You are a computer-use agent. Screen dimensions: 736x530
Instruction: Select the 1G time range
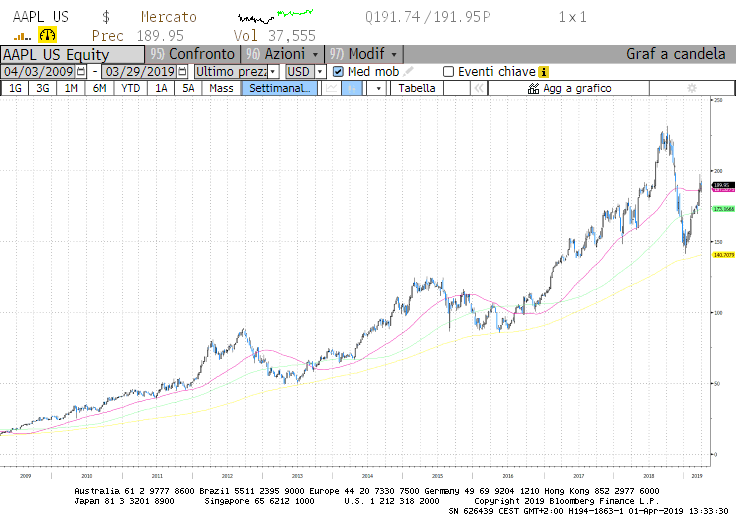pyautogui.click(x=15, y=88)
